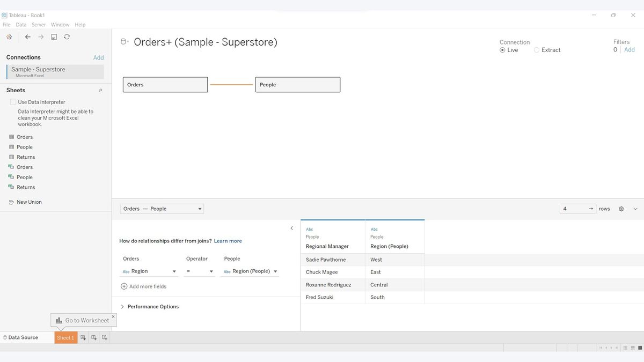The height and width of the screenshot is (362, 644).
Task: Select the Extract connection radio button
Action: [x=536, y=49]
